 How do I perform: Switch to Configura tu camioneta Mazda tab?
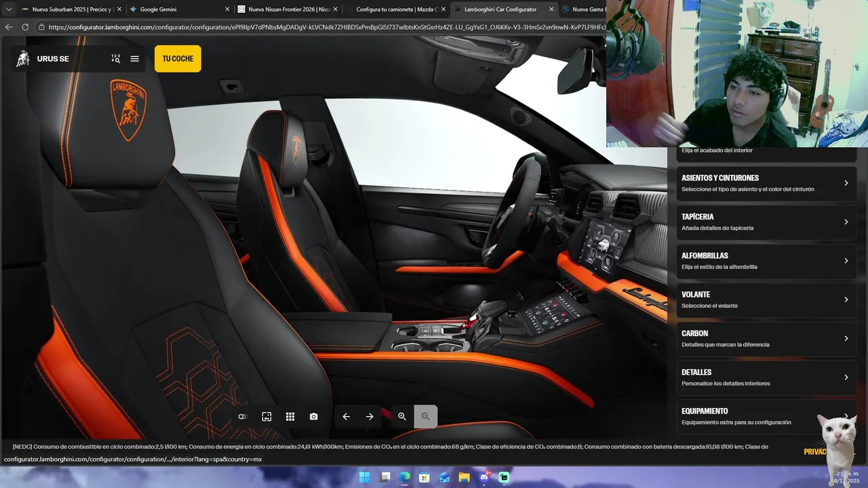point(395,9)
